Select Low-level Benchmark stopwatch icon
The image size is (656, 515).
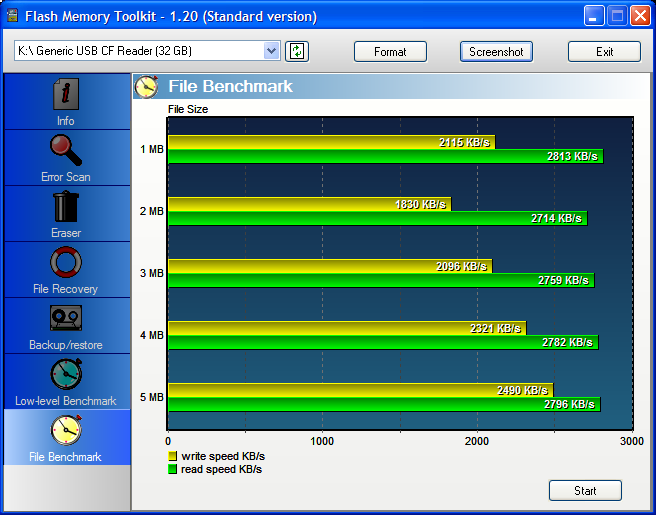coord(66,375)
